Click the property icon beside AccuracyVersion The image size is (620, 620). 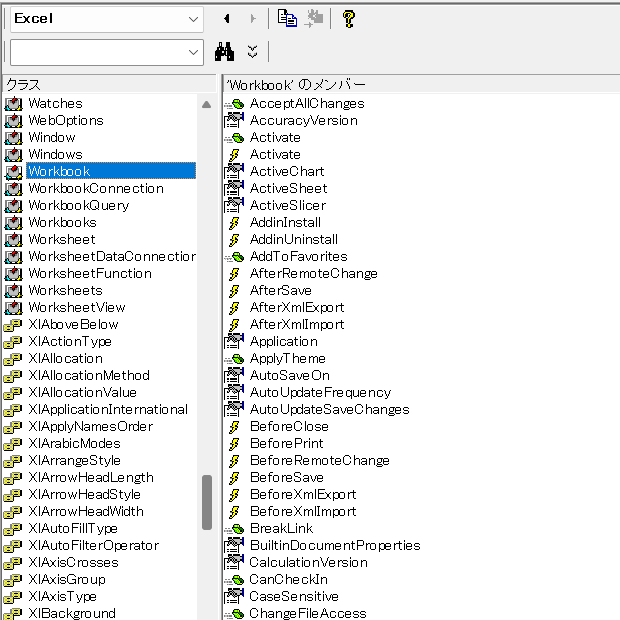(x=234, y=121)
